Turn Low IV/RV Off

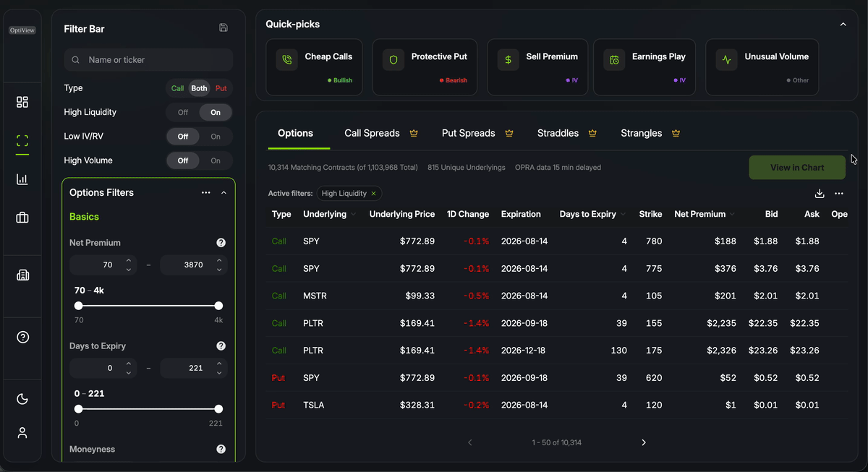183,137
